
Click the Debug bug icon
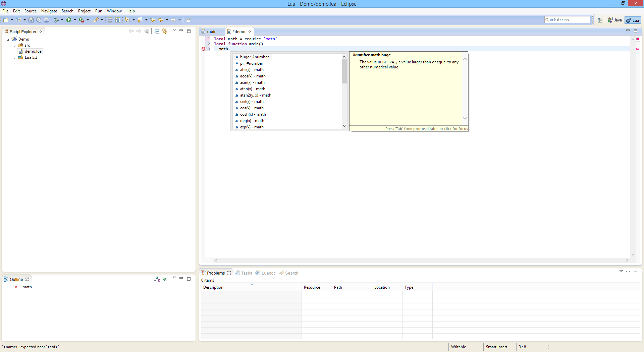point(56,20)
